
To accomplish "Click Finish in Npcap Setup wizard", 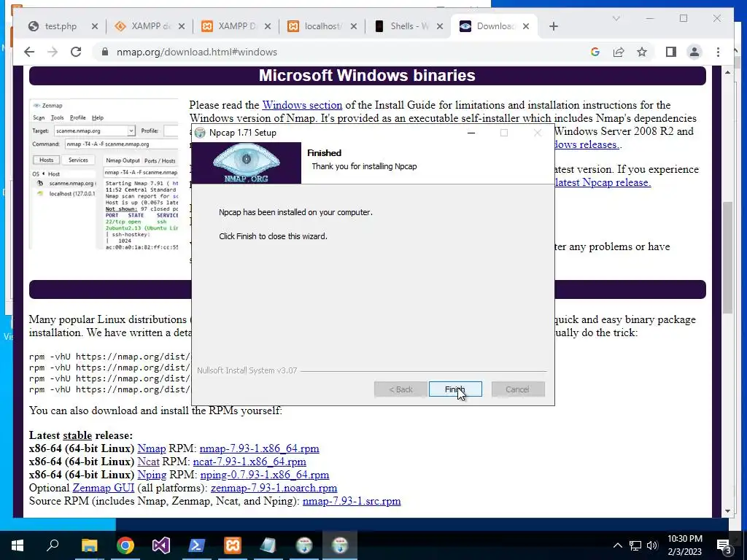I will (455, 389).
